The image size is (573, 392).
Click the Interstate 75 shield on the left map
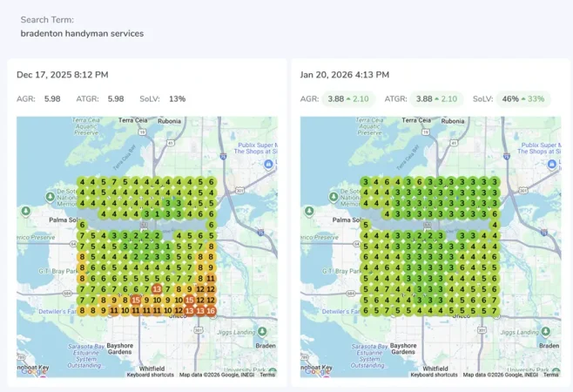click(x=223, y=157)
